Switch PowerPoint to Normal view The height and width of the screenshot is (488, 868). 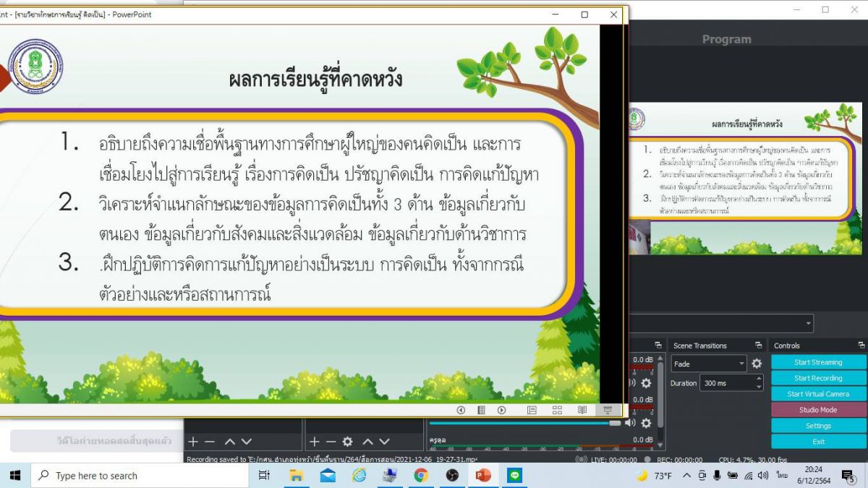point(532,410)
